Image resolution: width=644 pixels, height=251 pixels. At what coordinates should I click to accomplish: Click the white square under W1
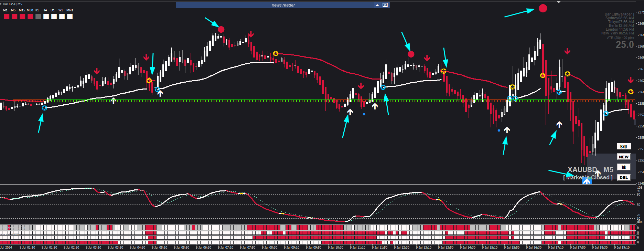click(x=62, y=17)
